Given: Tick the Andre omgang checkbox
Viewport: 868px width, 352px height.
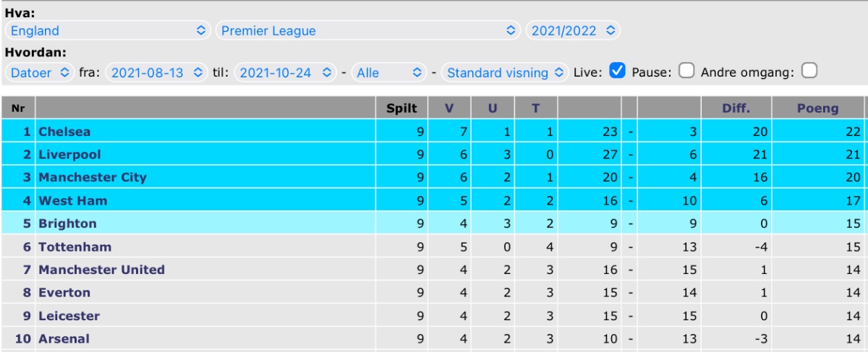Looking at the screenshot, I should [809, 71].
